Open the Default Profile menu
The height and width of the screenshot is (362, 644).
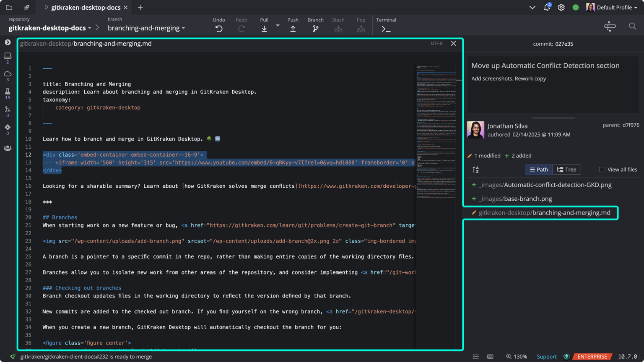tap(616, 7)
